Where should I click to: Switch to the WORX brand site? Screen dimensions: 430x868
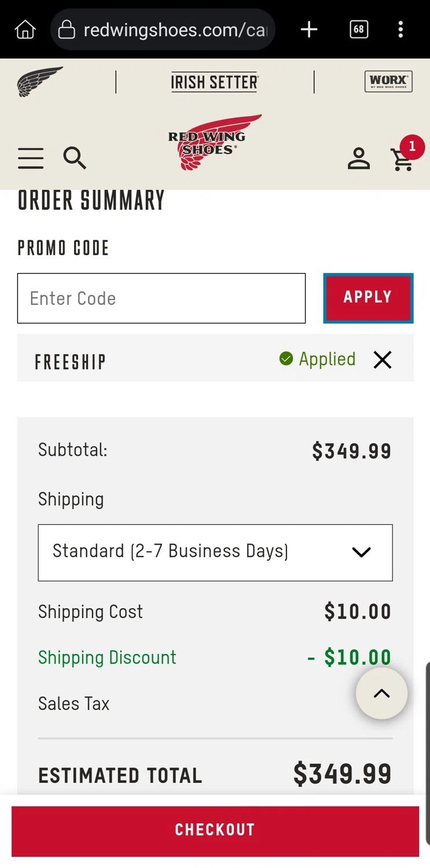[388, 82]
